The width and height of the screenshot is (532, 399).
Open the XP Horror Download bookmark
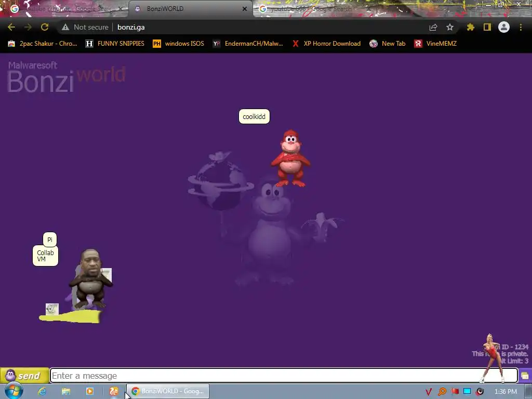[327, 44]
